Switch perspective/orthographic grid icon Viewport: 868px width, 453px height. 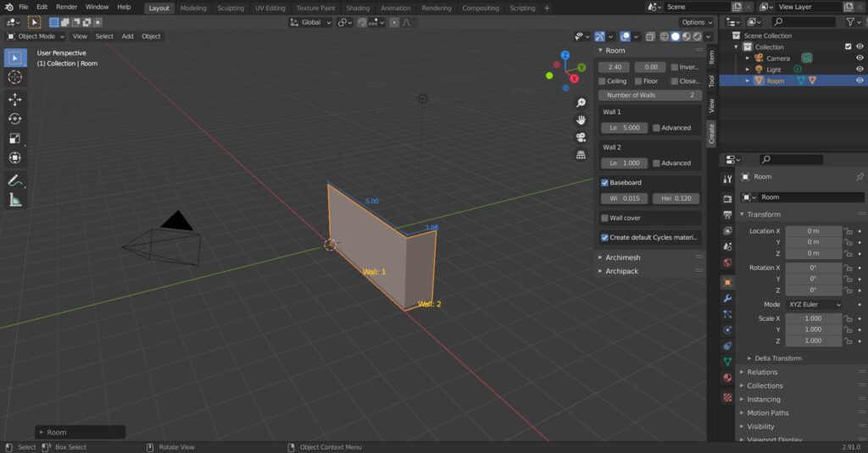click(x=581, y=155)
